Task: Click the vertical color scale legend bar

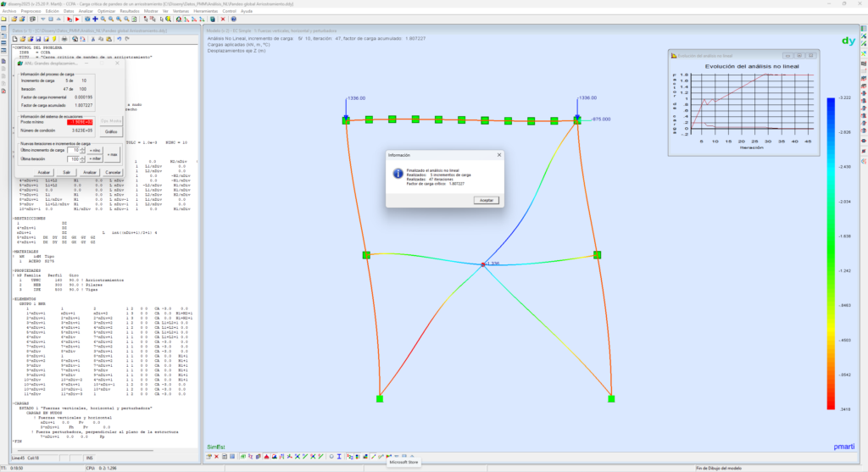Action: 828,254
